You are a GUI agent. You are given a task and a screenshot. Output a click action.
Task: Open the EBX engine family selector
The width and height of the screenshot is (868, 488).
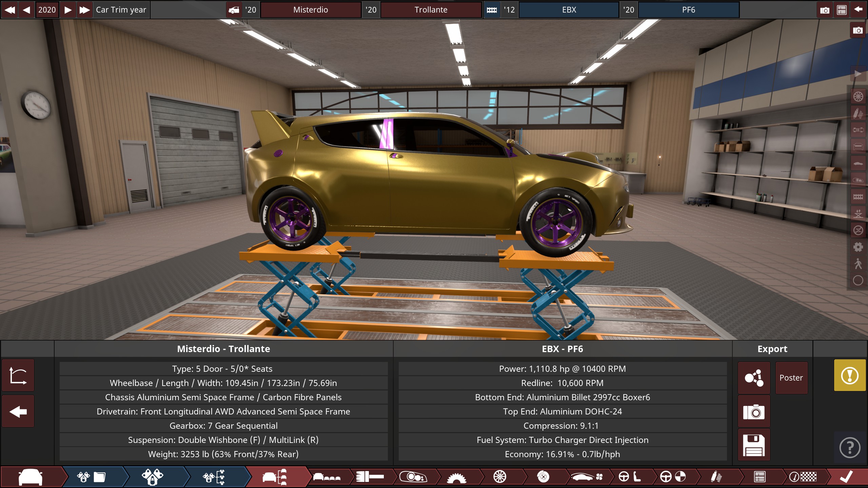tap(569, 10)
